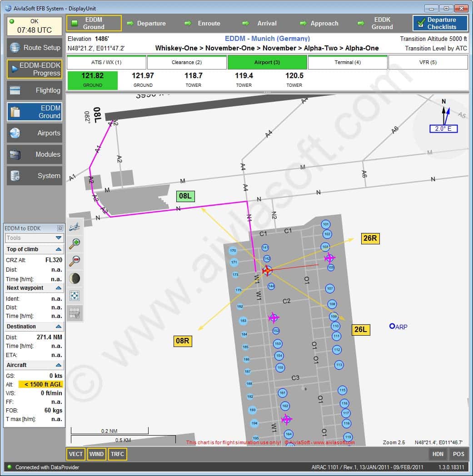Click the grid overlay map icon

75,313
